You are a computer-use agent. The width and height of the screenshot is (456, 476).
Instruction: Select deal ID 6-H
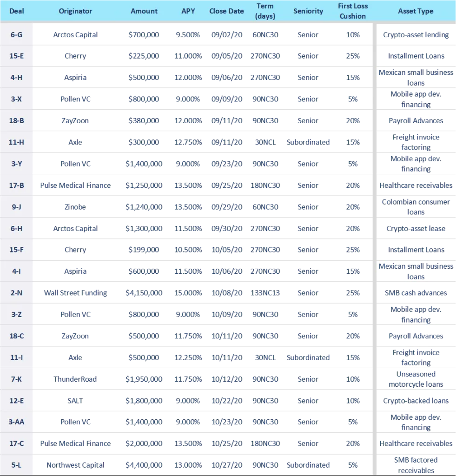coord(16,229)
